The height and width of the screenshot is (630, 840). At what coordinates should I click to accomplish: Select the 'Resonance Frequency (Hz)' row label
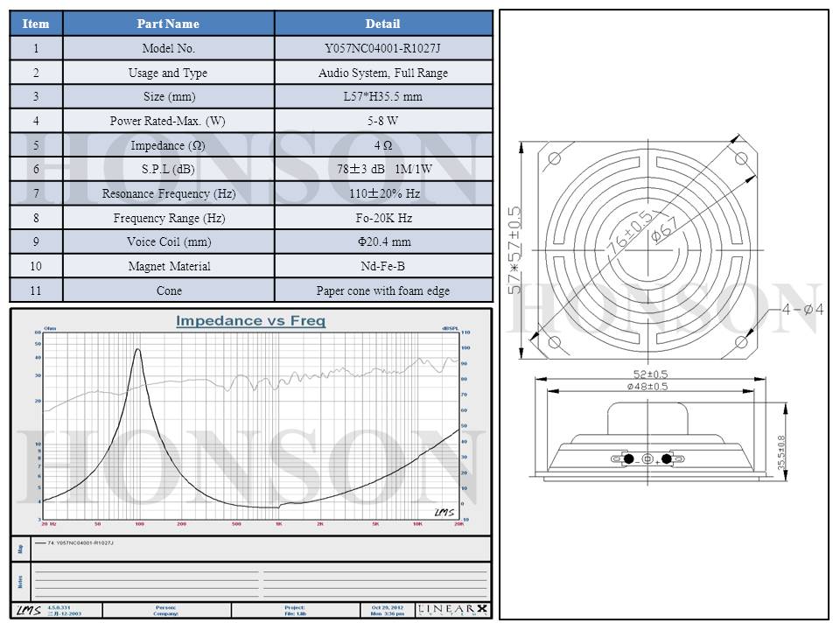[168, 193]
